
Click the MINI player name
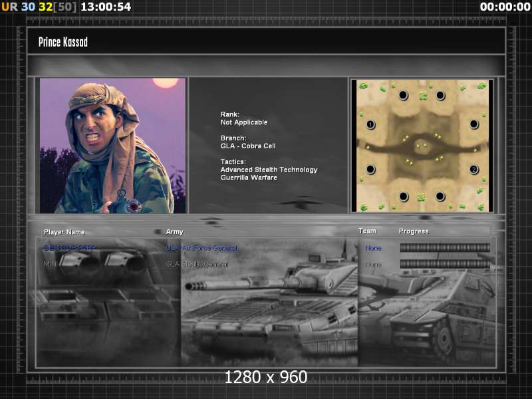point(51,263)
